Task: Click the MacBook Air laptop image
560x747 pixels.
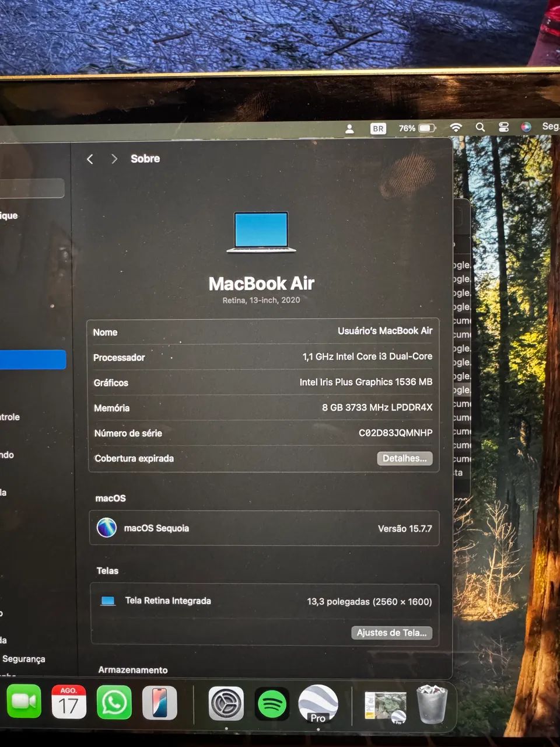Action: tap(261, 232)
